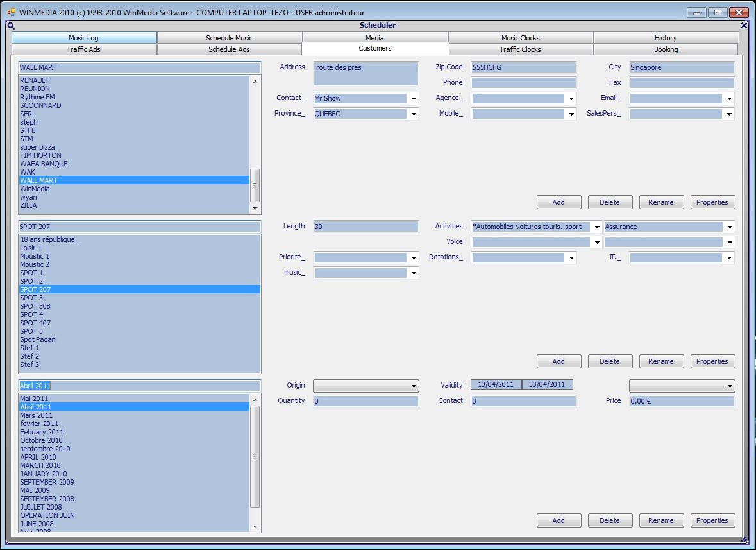
Task: Select TIM HORTON in customer list
Action: pyautogui.click(x=40, y=155)
